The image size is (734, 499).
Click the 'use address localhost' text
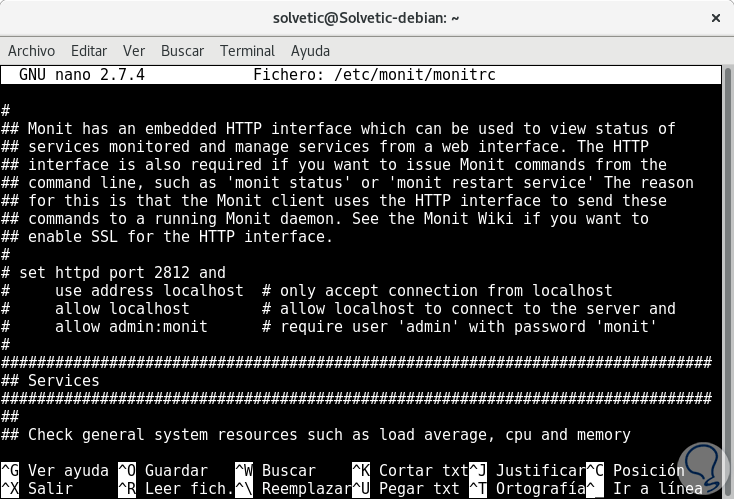click(149, 291)
